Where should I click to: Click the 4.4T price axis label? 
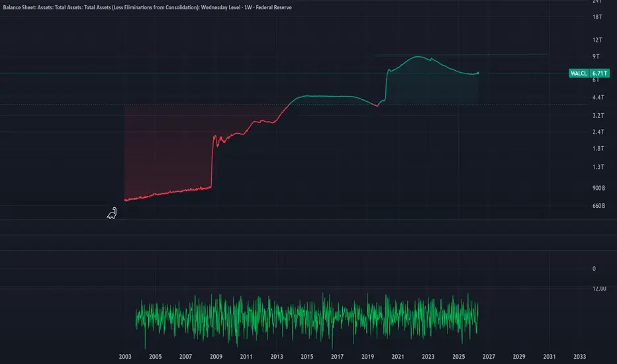tap(598, 97)
